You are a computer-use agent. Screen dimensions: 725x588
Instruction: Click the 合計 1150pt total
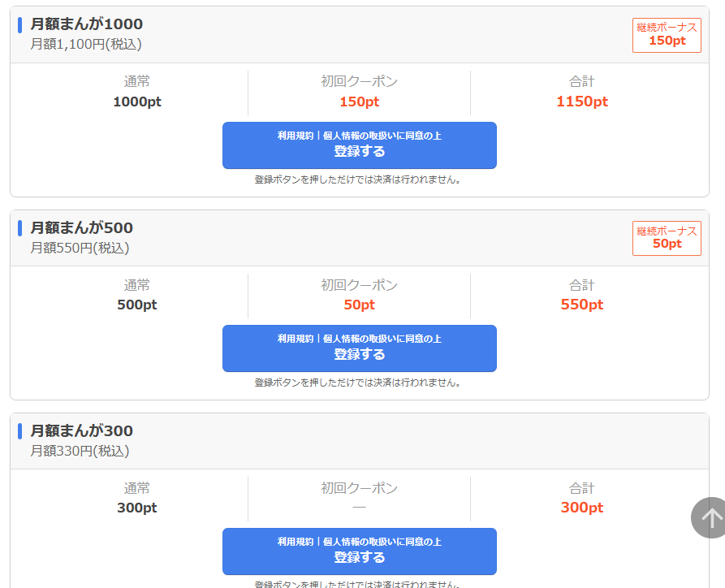tap(581, 102)
